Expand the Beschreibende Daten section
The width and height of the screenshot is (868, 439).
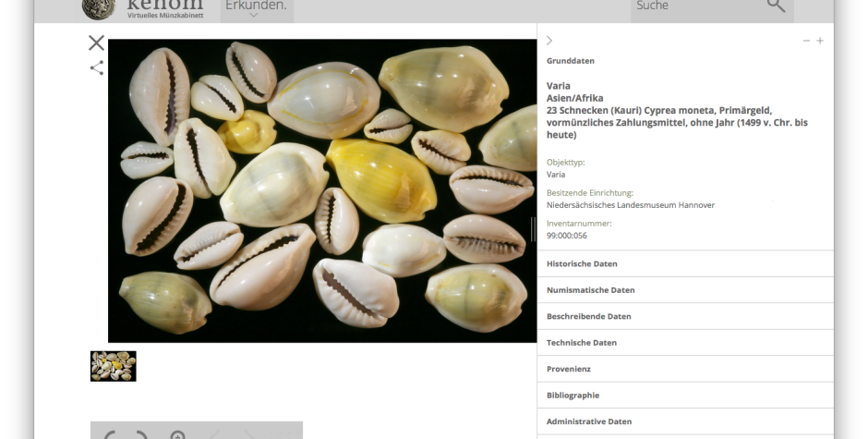[685, 316]
